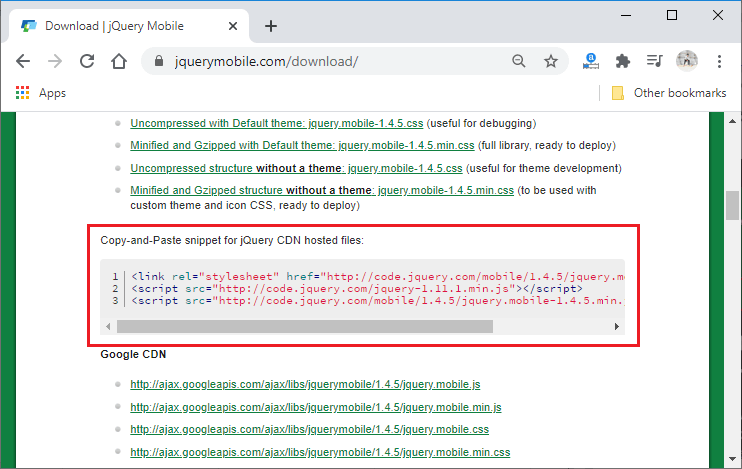Open Uncompressed structure without a theme link
This screenshot has height=469, width=742.
[x=296, y=168]
